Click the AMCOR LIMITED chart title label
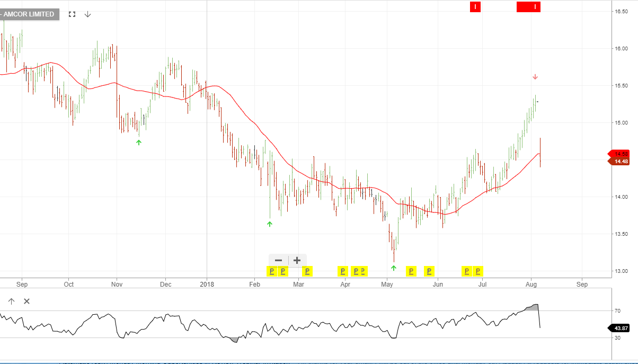This screenshot has width=638, height=364. point(29,14)
